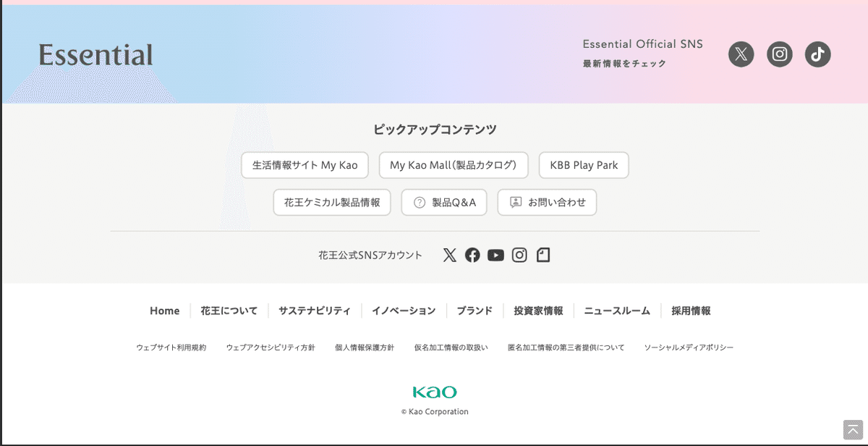Open Kao official note icon
The width and height of the screenshot is (868, 446).
click(543, 255)
